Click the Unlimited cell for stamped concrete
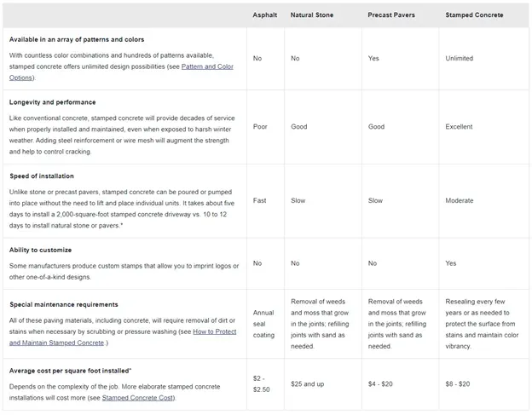 459,58
